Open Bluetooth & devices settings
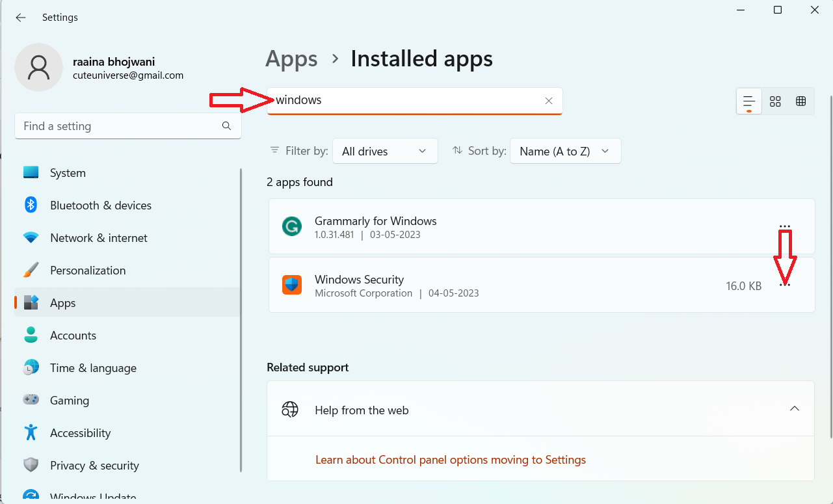Viewport: 833px width, 504px height. click(101, 206)
